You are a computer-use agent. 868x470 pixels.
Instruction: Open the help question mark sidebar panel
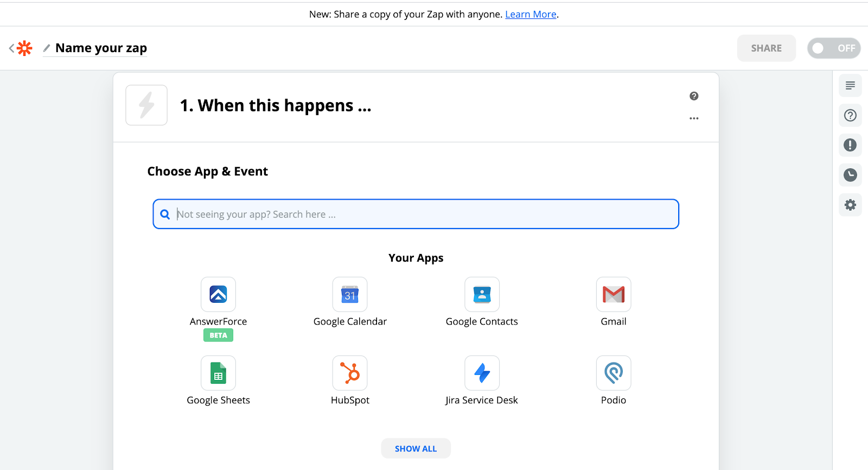pyautogui.click(x=850, y=115)
